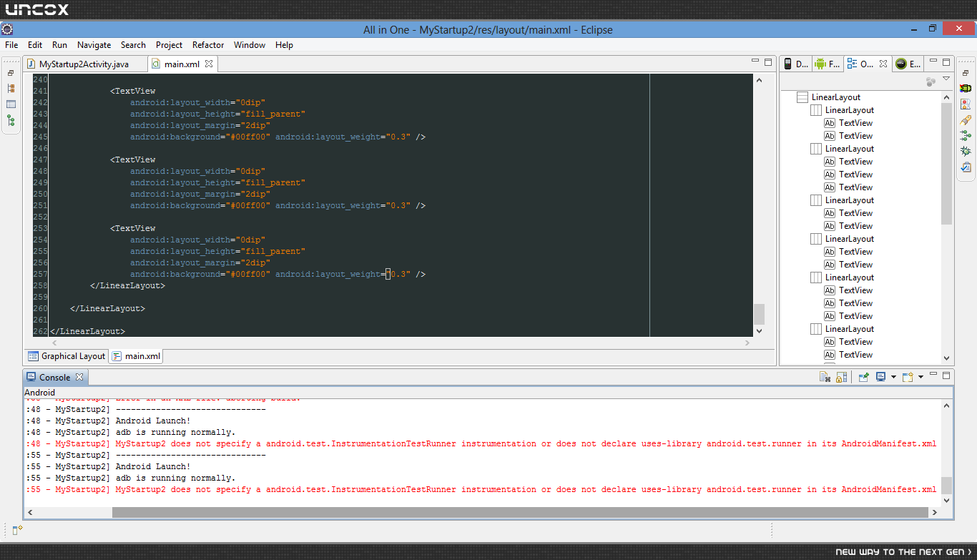Open the Project menu
This screenshot has width=977, height=560.
click(x=169, y=45)
